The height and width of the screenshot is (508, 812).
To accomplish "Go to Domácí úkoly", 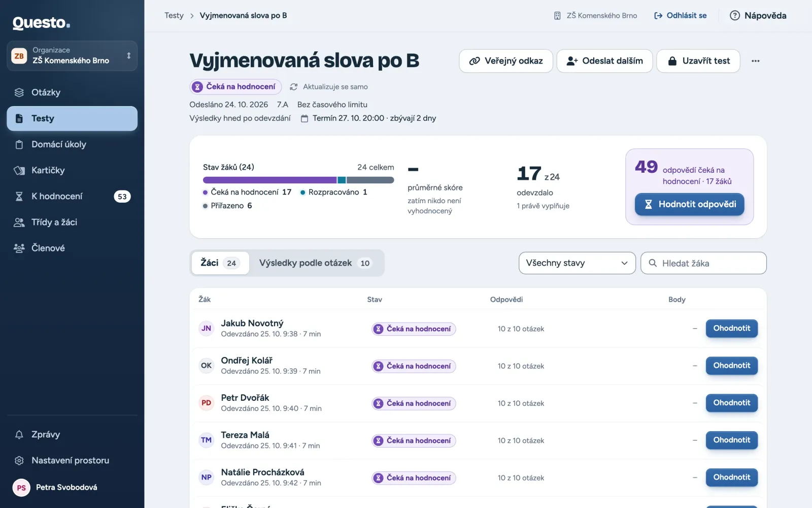I will point(72,144).
